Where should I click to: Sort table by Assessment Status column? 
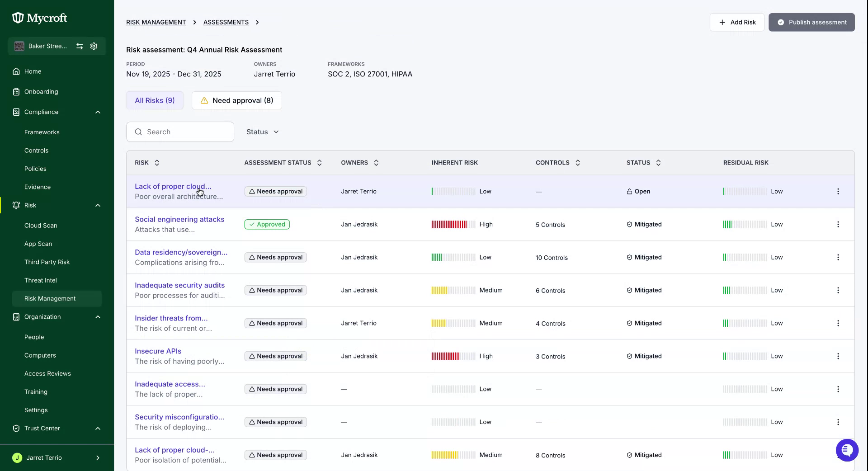[319, 163]
